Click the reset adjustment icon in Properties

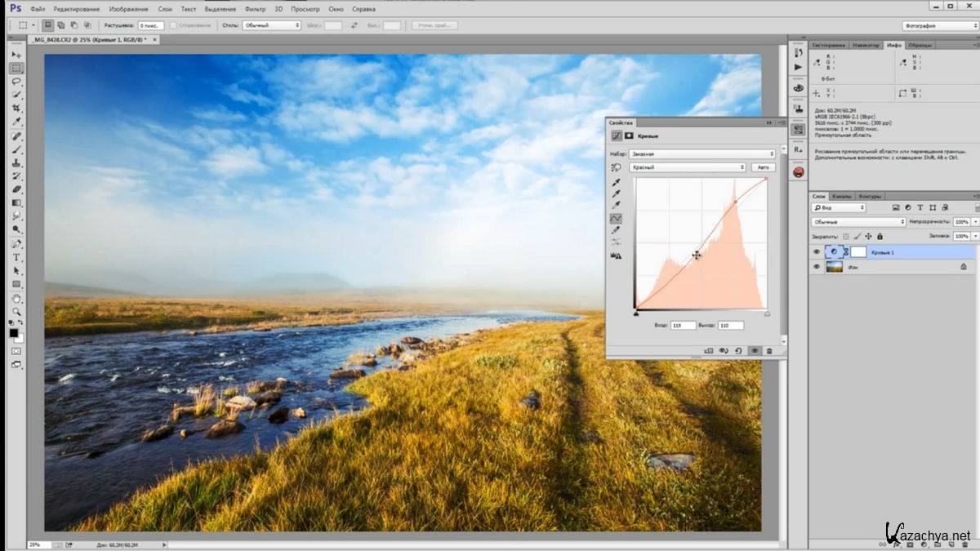coord(738,350)
